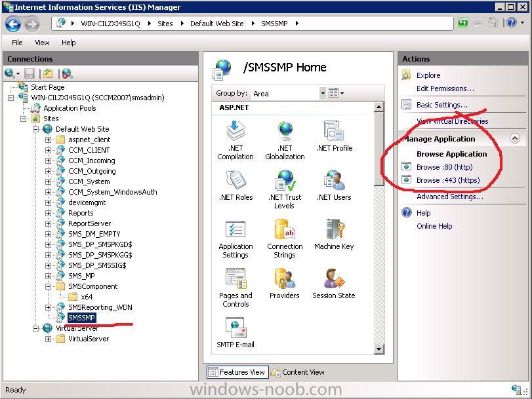532x399 pixels.
Task: Open the .NET Users feature
Action: pos(334,185)
